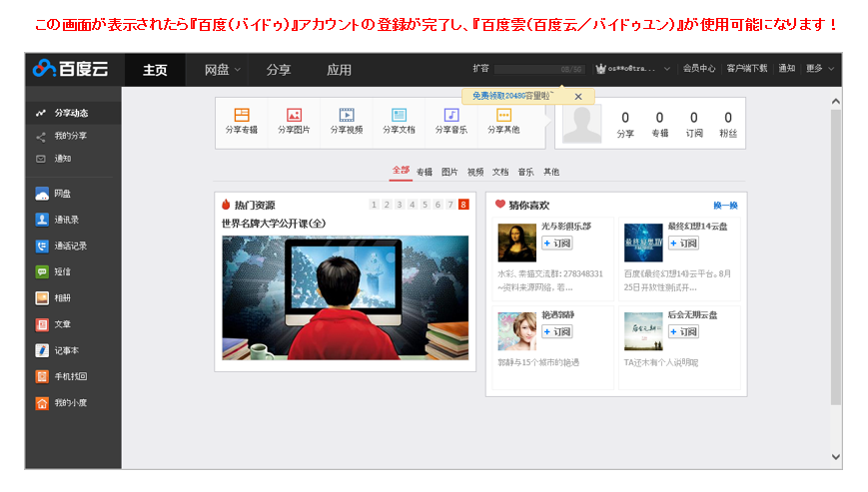Close the free capacity tooltip
Image resolution: width=868 pixels, height=492 pixels.
[578, 96]
